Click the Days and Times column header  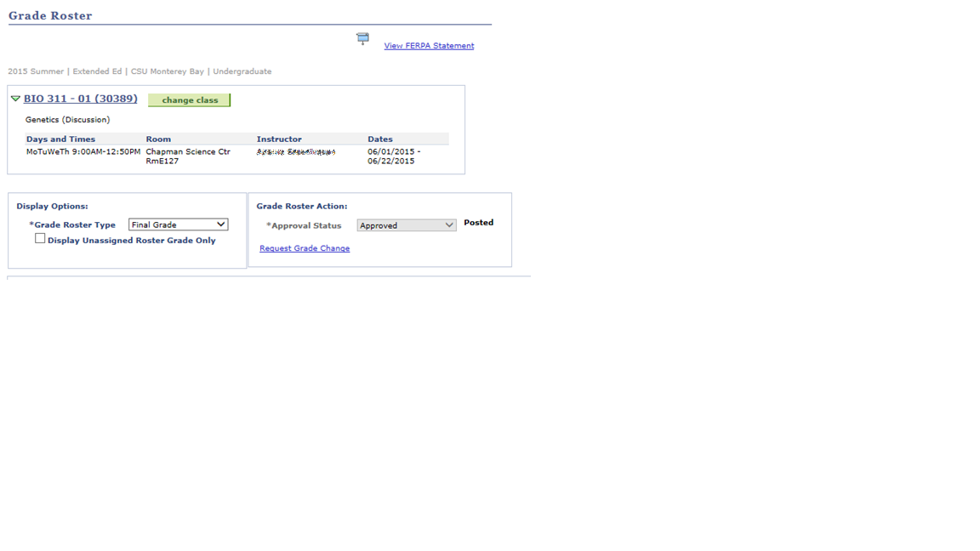60,139
